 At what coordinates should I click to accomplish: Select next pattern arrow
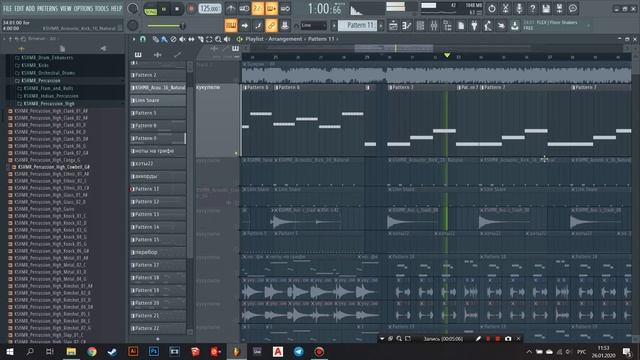click(381, 26)
